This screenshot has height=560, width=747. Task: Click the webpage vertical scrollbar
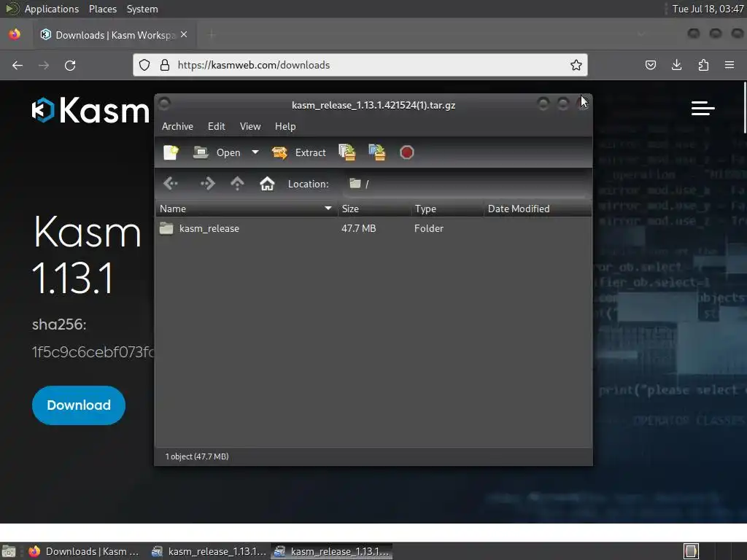click(743, 108)
